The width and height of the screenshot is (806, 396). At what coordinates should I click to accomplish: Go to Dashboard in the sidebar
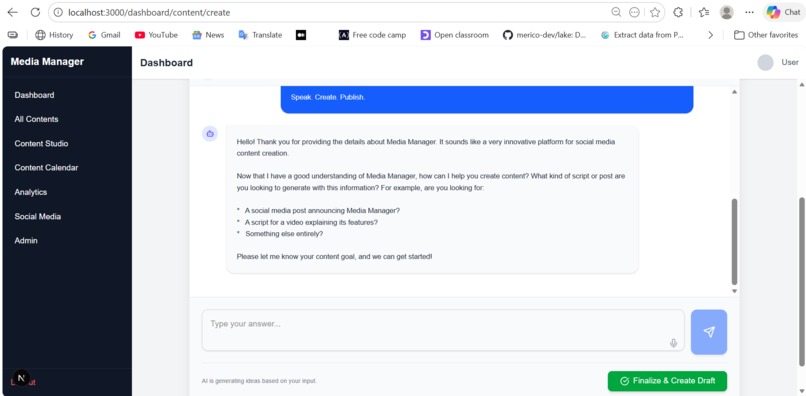pos(34,95)
